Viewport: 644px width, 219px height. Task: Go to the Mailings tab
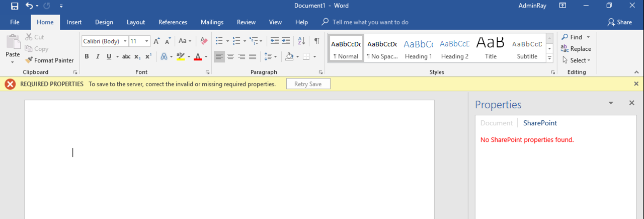pyautogui.click(x=212, y=22)
